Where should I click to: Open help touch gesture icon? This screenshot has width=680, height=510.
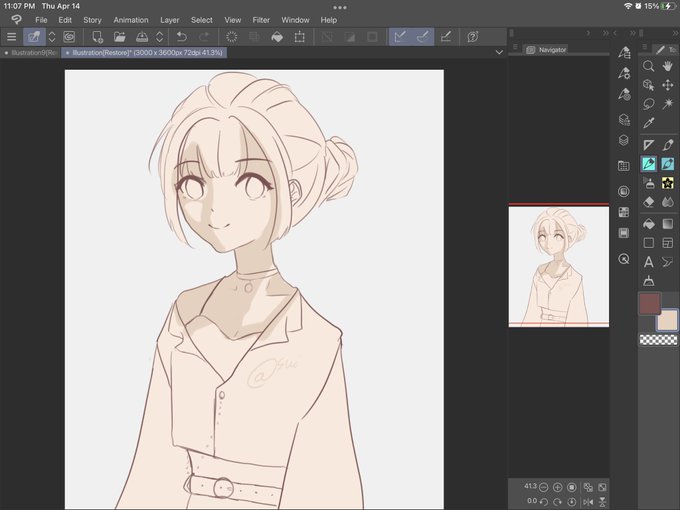coord(473,37)
